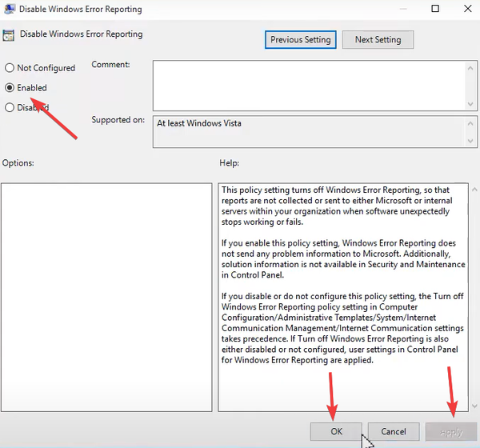Click inside the empty Options pane

tap(106, 296)
